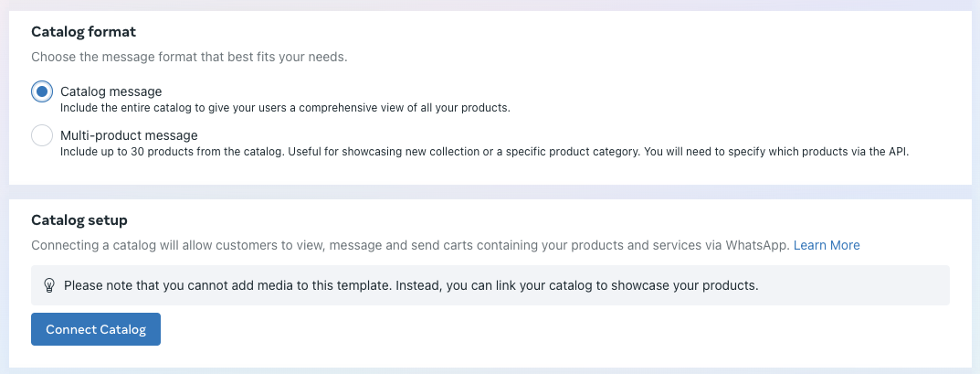Click the lightbulb tip icon
Image resolution: width=980 pixels, height=374 pixels.
(x=49, y=285)
